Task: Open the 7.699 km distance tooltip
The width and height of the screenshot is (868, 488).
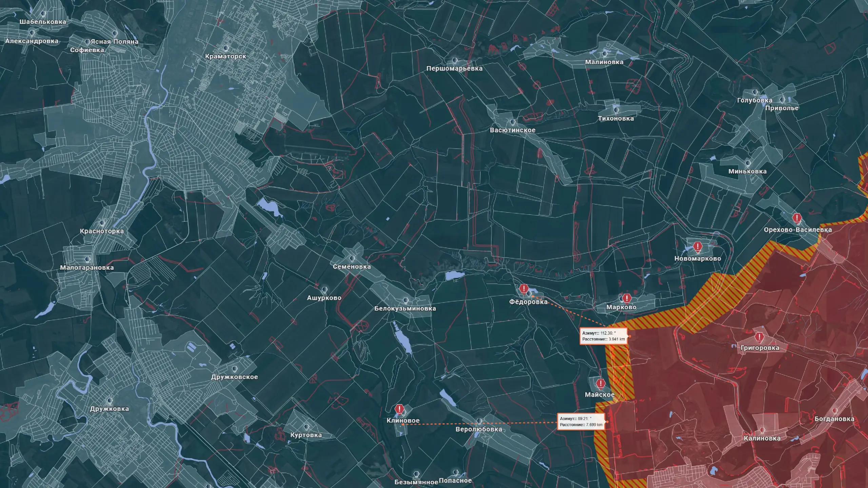Action: tap(581, 422)
